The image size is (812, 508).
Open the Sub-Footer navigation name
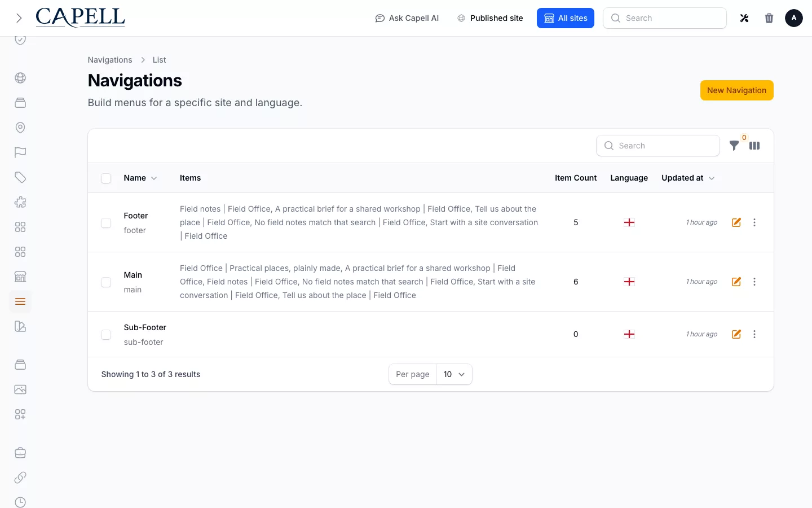pos(145,327)
